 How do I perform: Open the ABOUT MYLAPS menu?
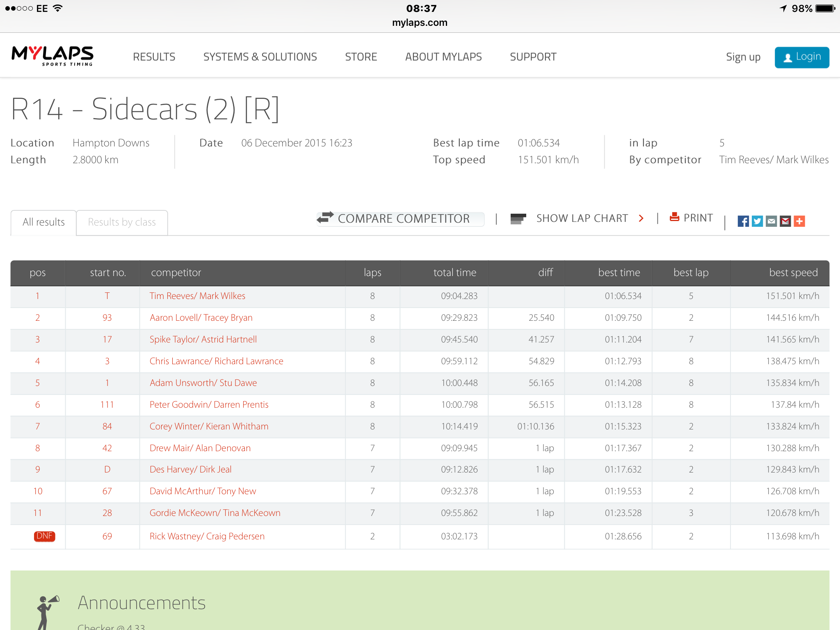[x=443, y=57]
